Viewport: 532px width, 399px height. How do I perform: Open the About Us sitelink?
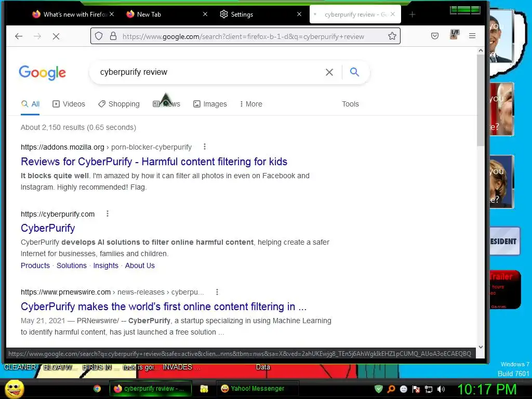click(140, 265)
